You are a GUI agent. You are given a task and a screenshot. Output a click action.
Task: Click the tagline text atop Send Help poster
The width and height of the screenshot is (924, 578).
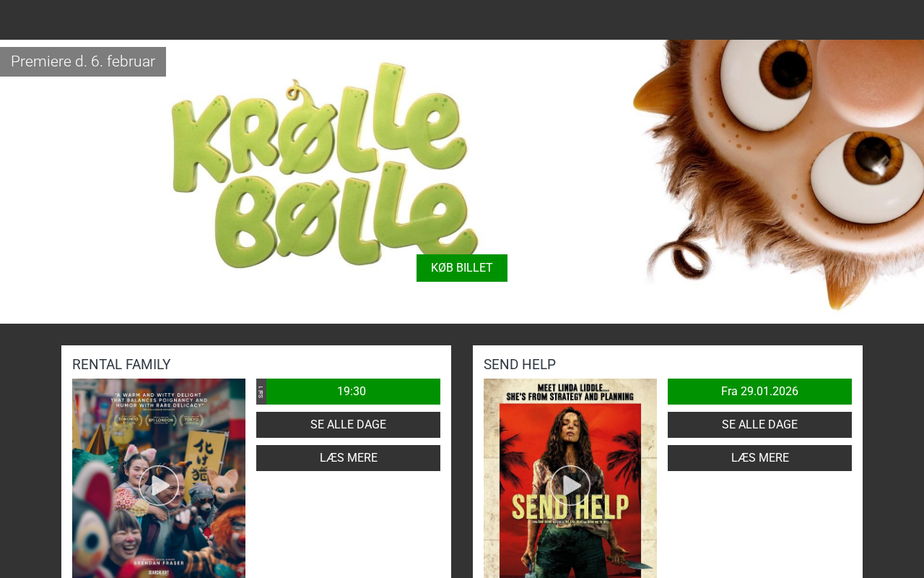tap(570, 392)
